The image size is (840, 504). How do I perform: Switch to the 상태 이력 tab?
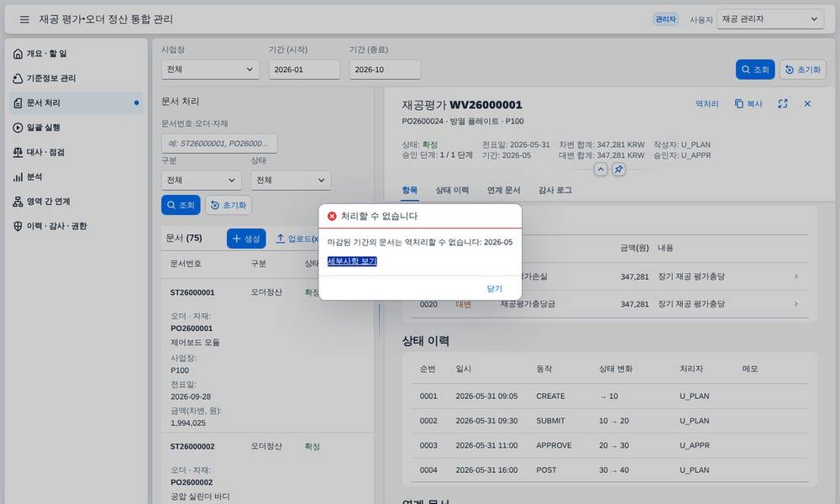(x=452, y=190)
